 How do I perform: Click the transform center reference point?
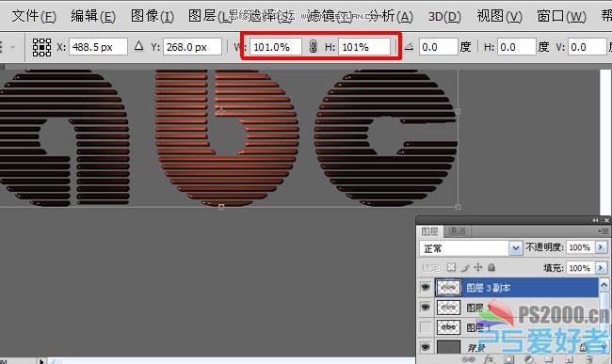click(x=221, y=112)
